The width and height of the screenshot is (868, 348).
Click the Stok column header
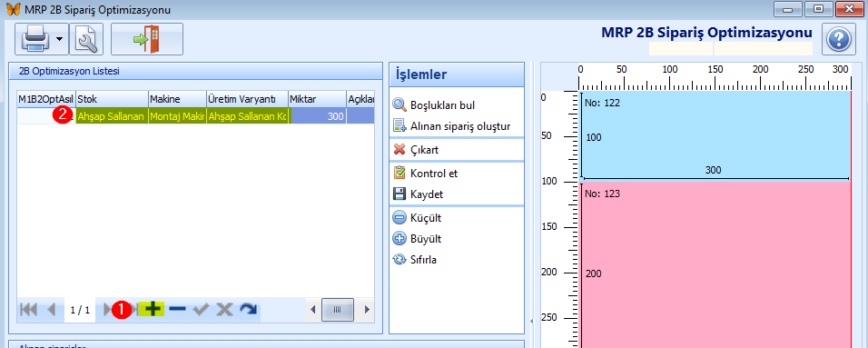pos(113,99)
